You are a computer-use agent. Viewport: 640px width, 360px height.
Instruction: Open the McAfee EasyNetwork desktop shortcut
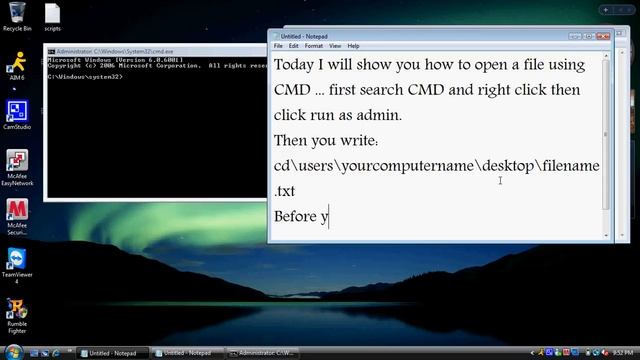17,168
